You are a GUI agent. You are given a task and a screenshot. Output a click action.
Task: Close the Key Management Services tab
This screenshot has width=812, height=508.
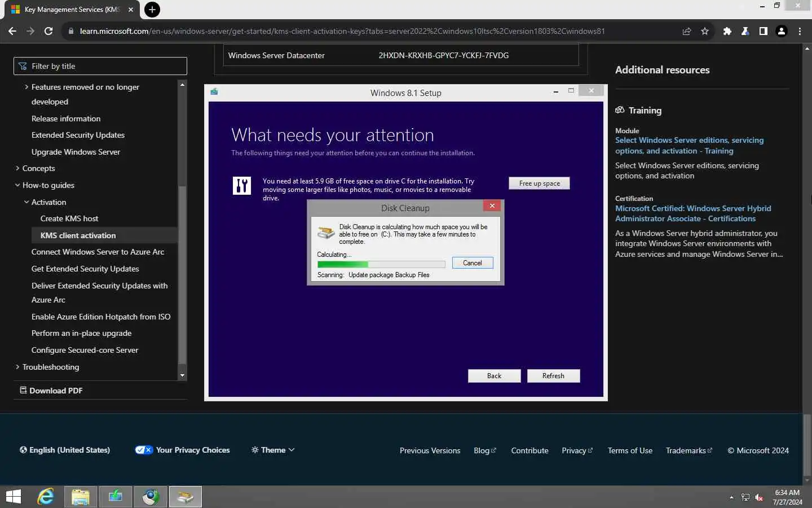(x=130, y=10)
